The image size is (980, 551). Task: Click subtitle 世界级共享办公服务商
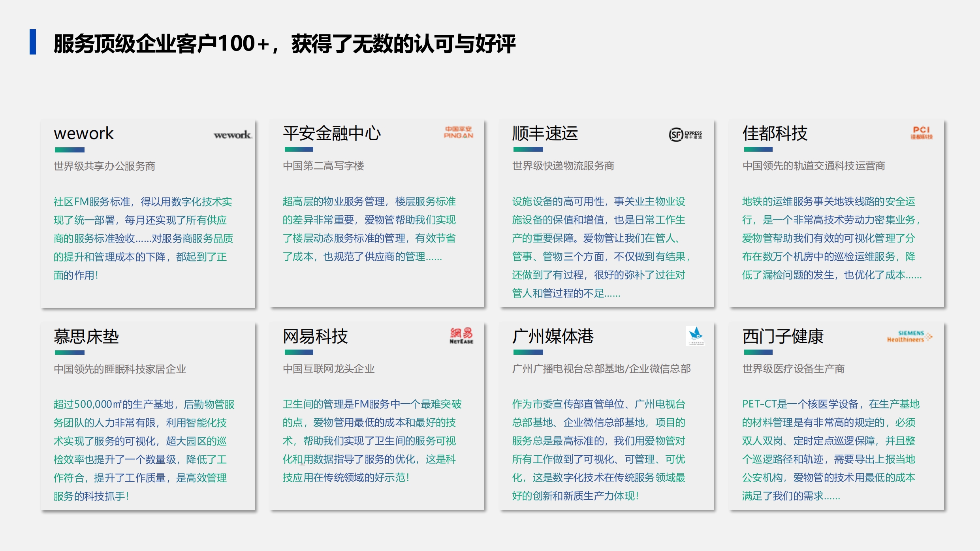coord(105,166)
